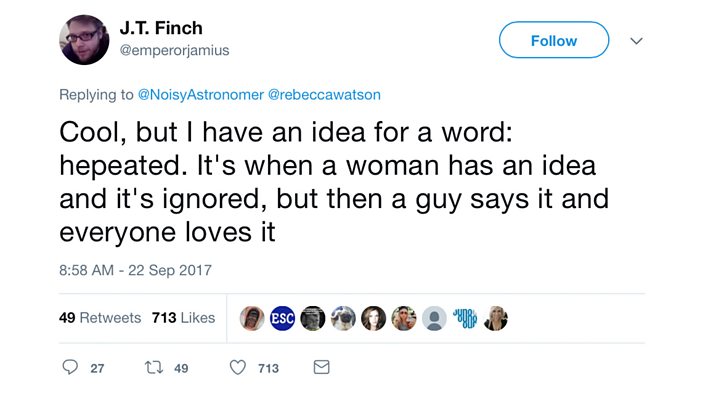Click the pug dog liker avatar

(343, 318)
